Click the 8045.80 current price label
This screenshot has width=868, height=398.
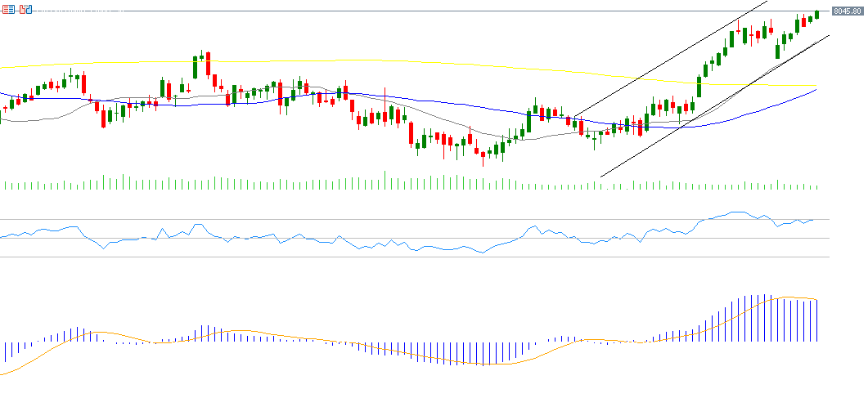[x=847, y=11]
